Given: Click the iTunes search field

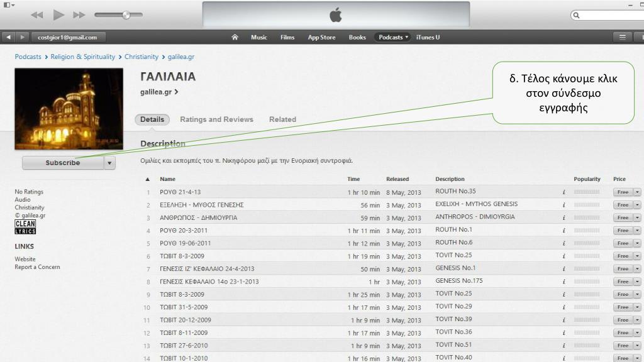Looking at the screenshot, I should [x=608, y=15].
